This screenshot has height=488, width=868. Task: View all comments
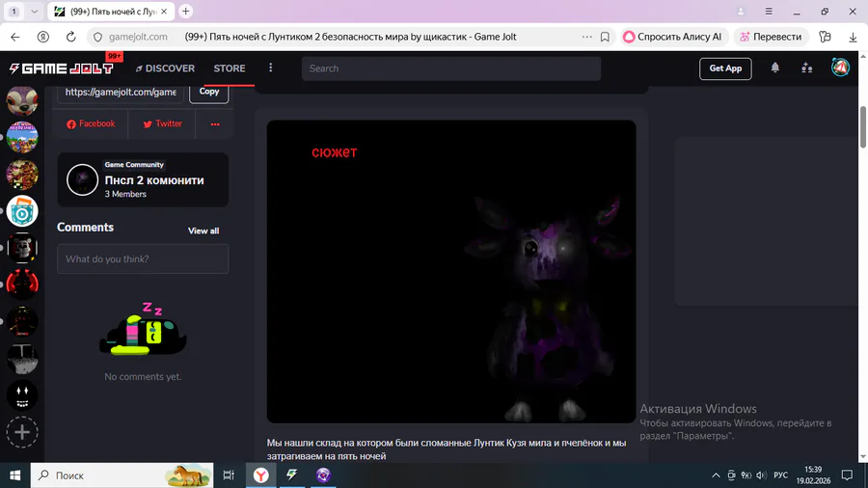pyautogui.click(x=203, y=230)
